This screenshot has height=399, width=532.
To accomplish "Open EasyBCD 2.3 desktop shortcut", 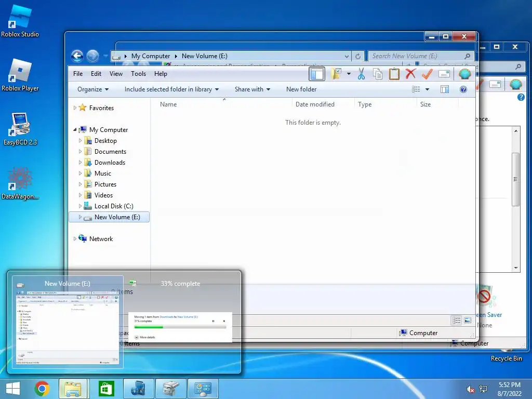I will (x=20, y=129).
